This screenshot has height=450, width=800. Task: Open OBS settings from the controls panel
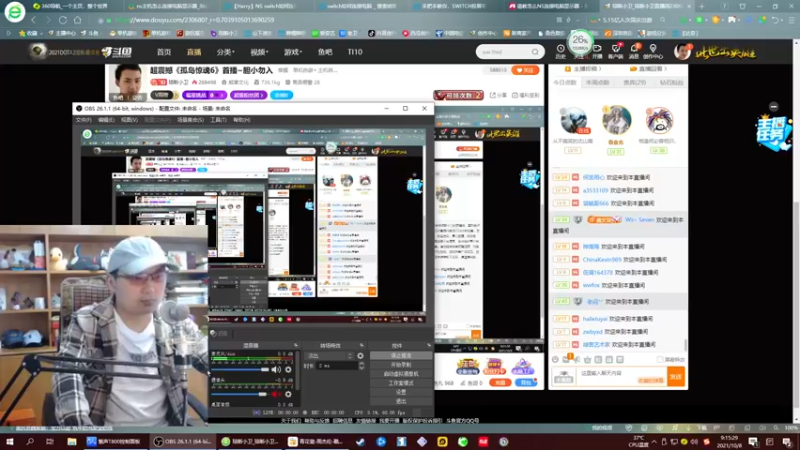401,392
